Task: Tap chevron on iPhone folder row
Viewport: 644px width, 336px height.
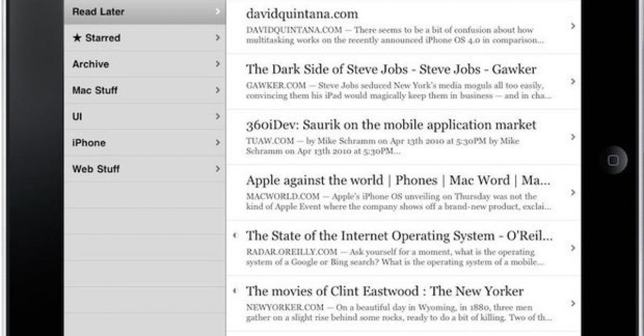Action: 217,143
